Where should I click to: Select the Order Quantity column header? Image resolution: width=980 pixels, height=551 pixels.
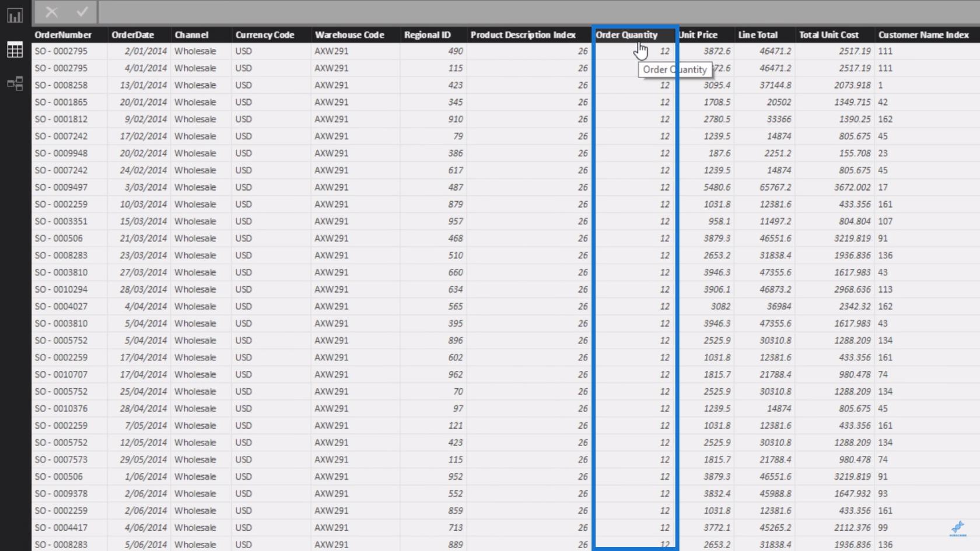coord(626,35)
